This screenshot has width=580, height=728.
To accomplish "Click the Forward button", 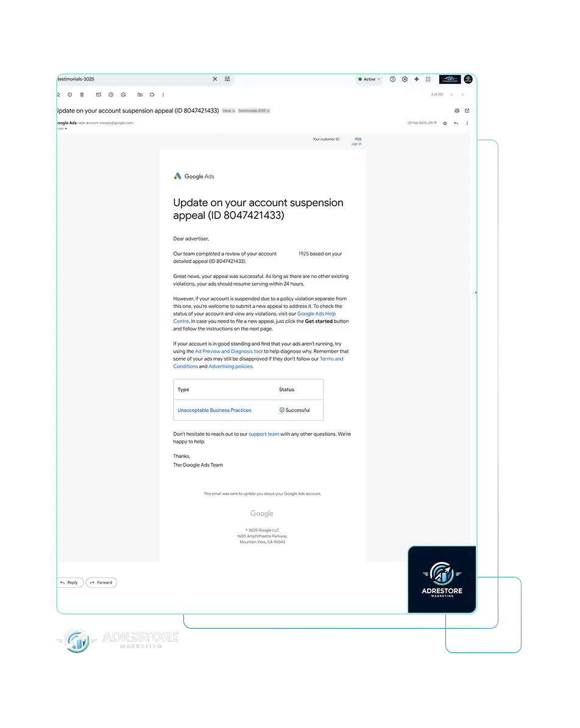I will (x=101, y=583).
